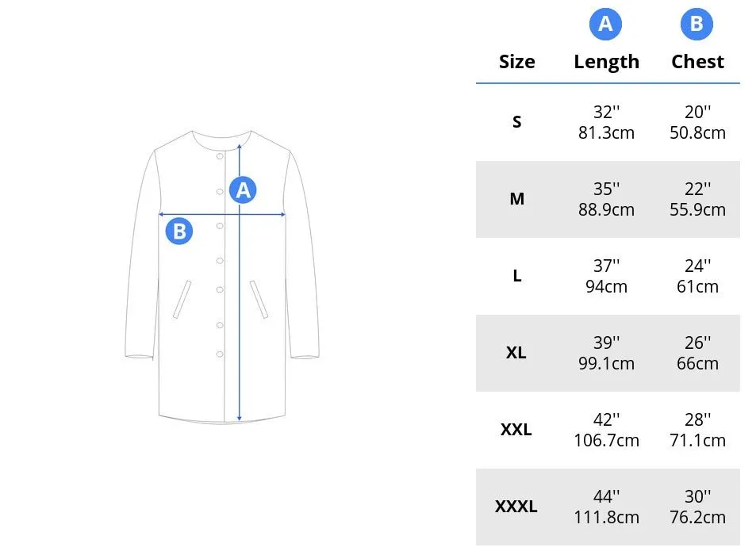The height and width of the screenshot is (555, 756).
Task: Select the M size row label
Action: (517, 198)
